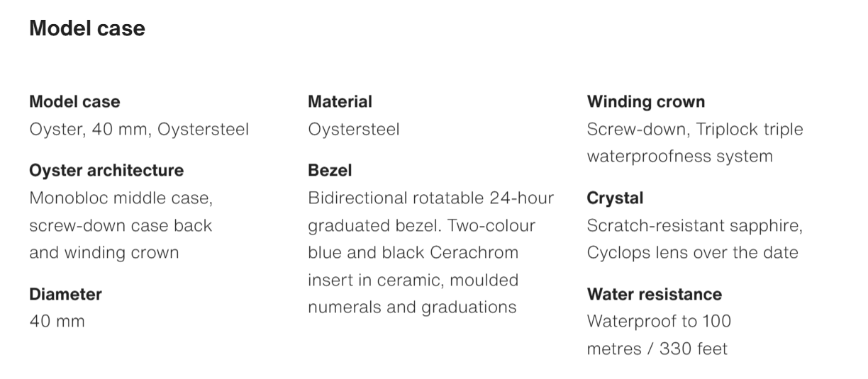Select the bold 'Model case' subheading label
Viewport: 868px width, 379px height.
point(74,102)
